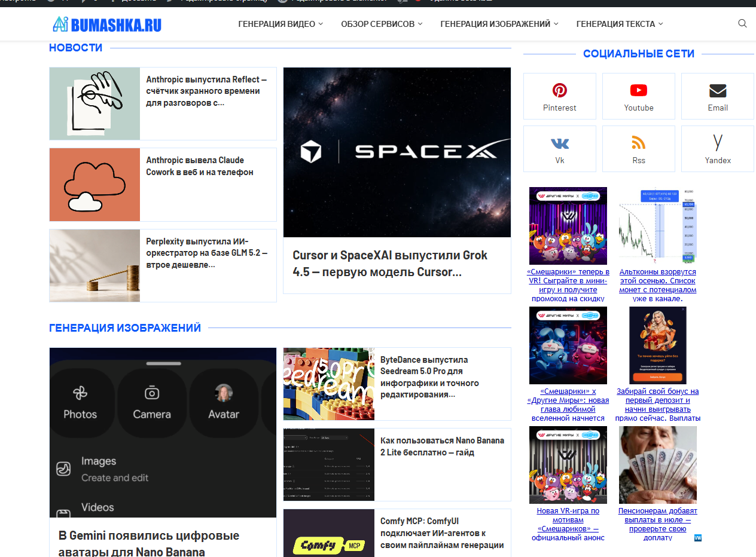This screenshot has height=557, width=756.
Task: Click the Rss feed icon
Action: pyautogui.click(x=639, y=143)
